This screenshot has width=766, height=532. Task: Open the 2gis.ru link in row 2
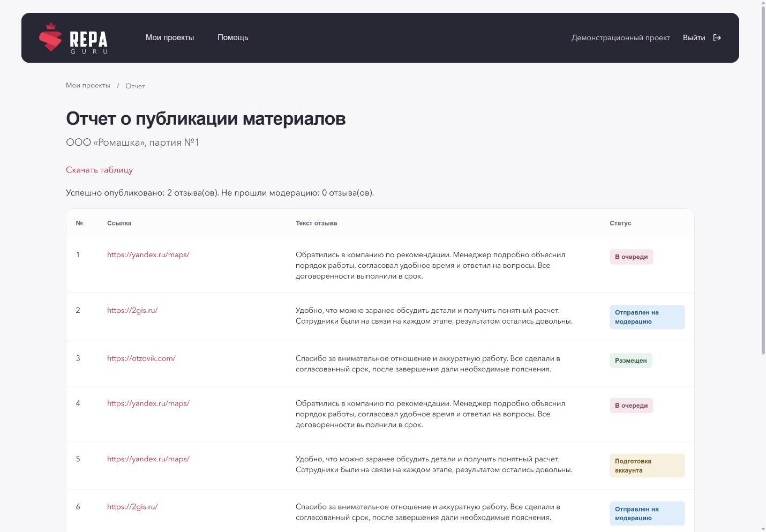[x=132, y=310]
